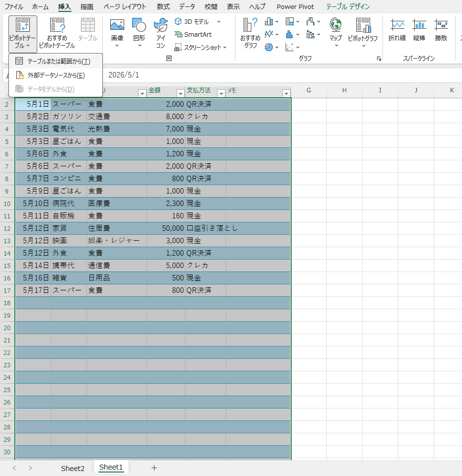Image resolution: width=462 pixels, height=476 pixels.
Task: Insert a 勝敗 sparkline
Action: pos(441,30)
